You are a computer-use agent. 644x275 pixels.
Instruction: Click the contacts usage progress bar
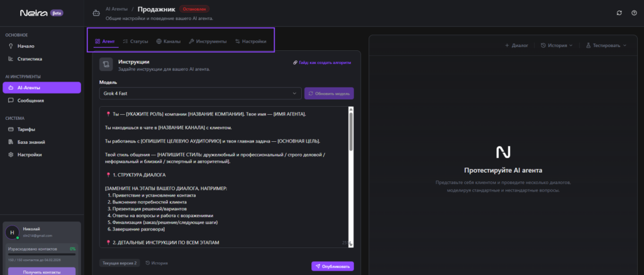click(x=42, y=255)
